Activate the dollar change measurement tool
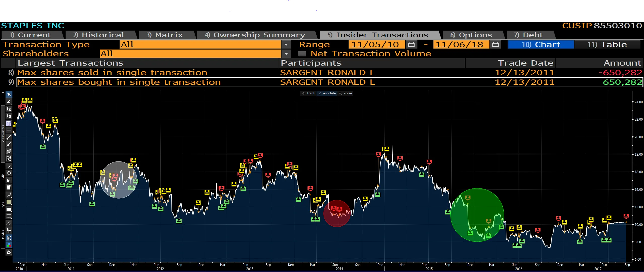The height and width of the screenshot is (272, 644). 9,116
